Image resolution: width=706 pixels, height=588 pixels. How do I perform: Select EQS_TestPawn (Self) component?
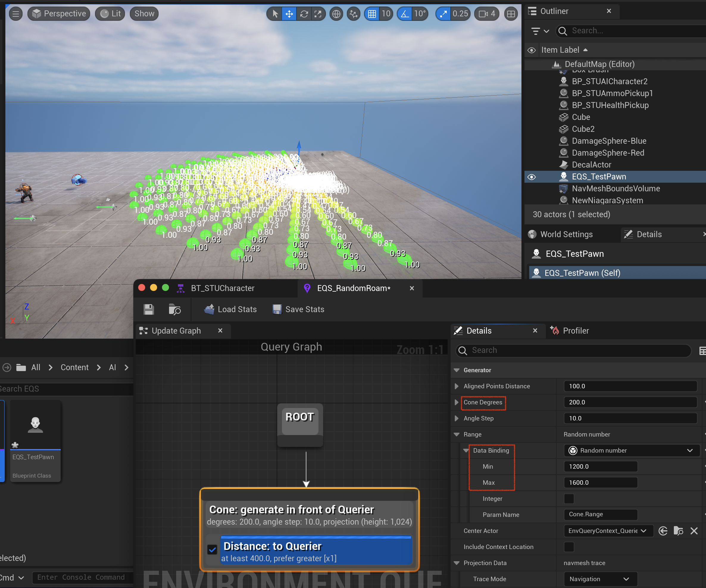582,273
